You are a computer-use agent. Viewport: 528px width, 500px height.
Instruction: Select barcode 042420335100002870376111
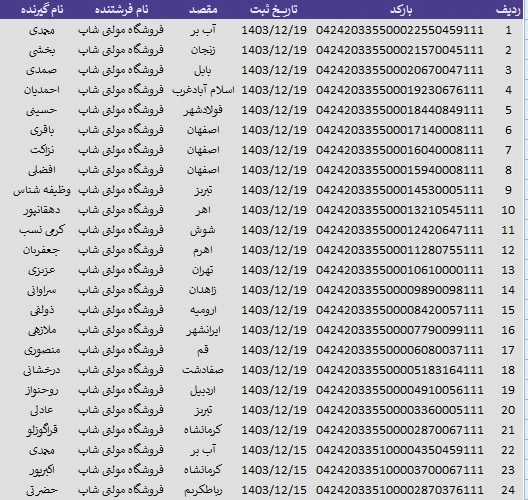coord(400,490)
